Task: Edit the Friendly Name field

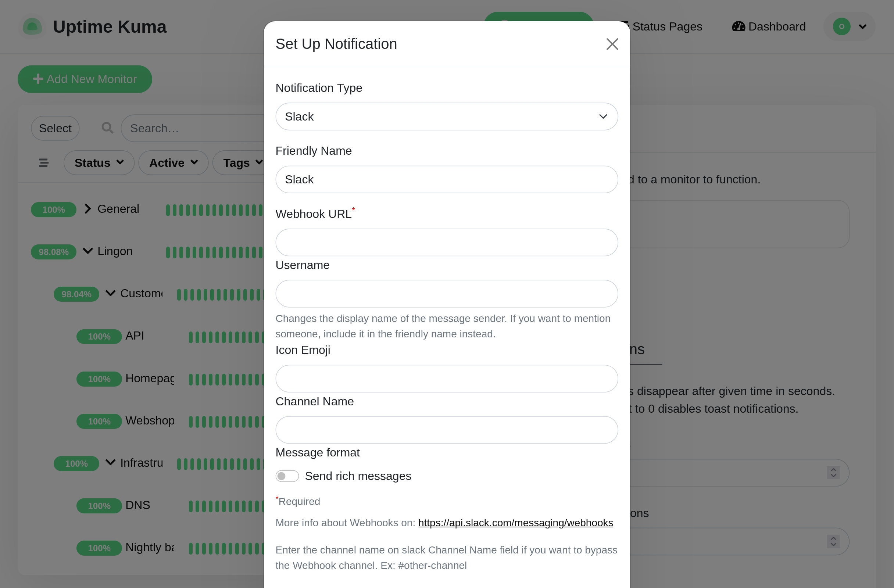Action: point(447,179)
